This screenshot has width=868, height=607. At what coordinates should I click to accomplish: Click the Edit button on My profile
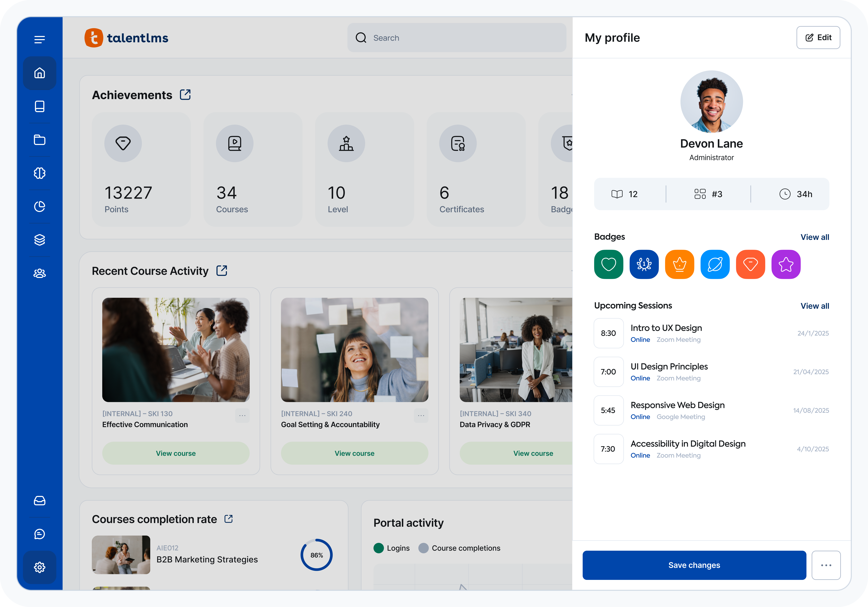(818, 37)
